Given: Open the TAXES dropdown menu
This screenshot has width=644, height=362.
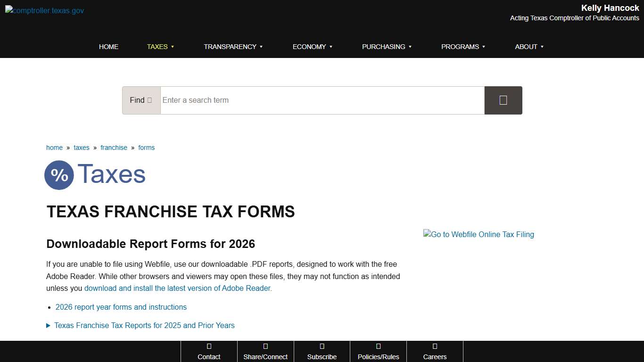Looking at the screenshot, I should 160,47.
